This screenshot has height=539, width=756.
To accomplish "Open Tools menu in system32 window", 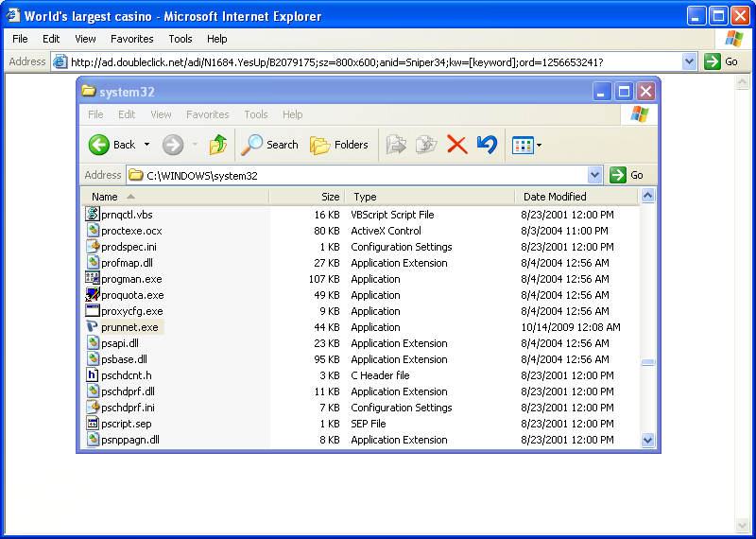I will tap(255, 114).
